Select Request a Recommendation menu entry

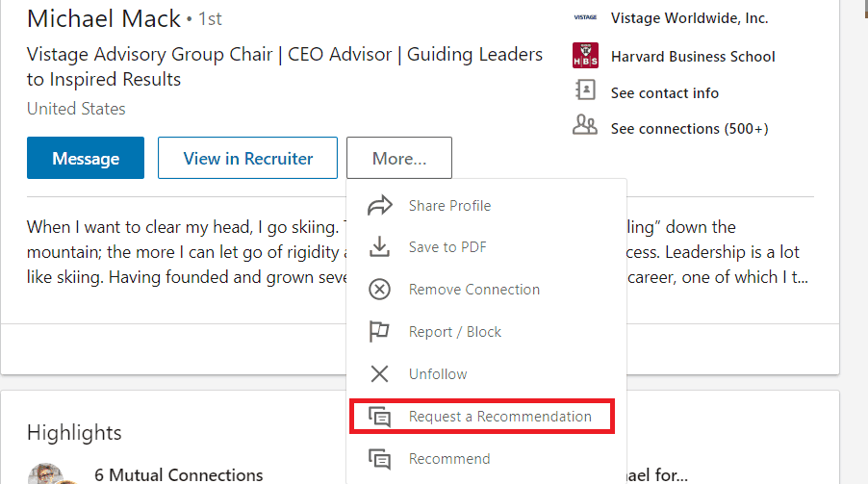pyautogui.click(x=499, y=417)
